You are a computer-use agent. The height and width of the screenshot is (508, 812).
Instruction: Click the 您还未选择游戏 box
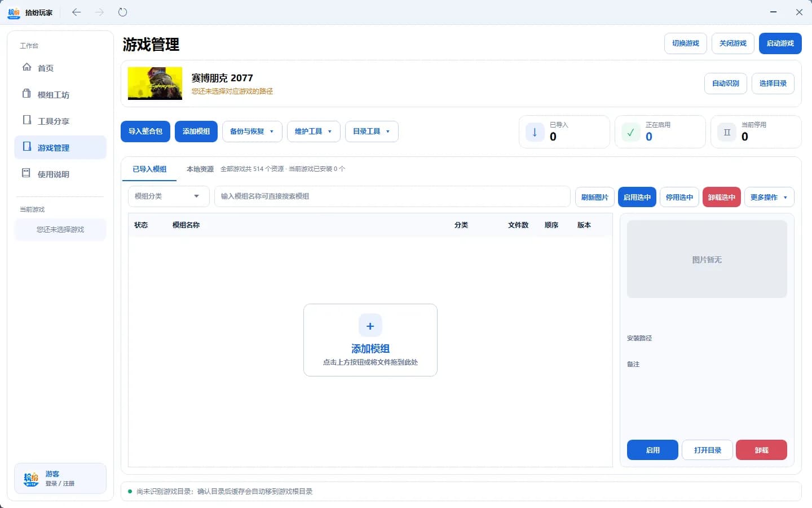[60, 230]
